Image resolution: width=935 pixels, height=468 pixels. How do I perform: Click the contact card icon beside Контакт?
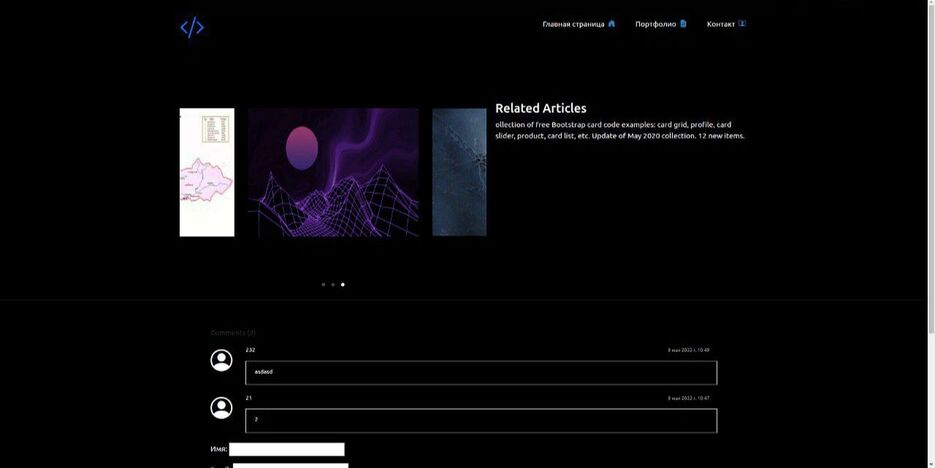click(742, 24)
